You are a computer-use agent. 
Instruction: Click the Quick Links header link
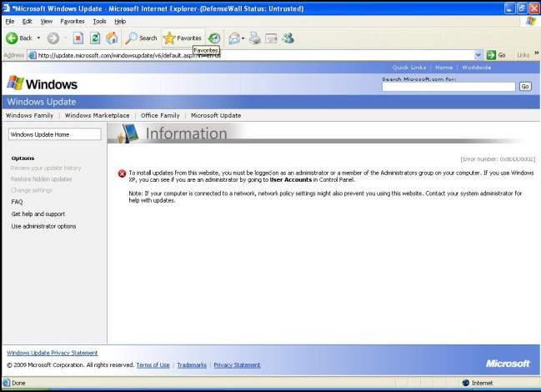(x=409, y=68)
